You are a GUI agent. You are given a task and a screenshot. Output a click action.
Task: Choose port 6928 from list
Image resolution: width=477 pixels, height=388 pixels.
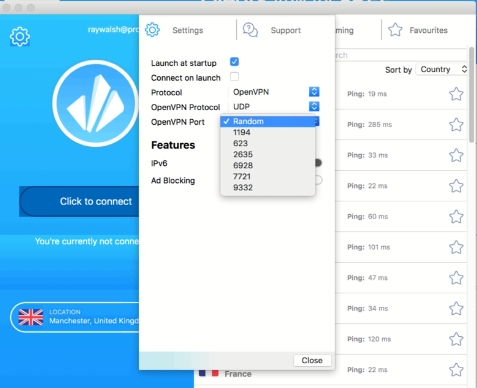[x=268, y=165]
